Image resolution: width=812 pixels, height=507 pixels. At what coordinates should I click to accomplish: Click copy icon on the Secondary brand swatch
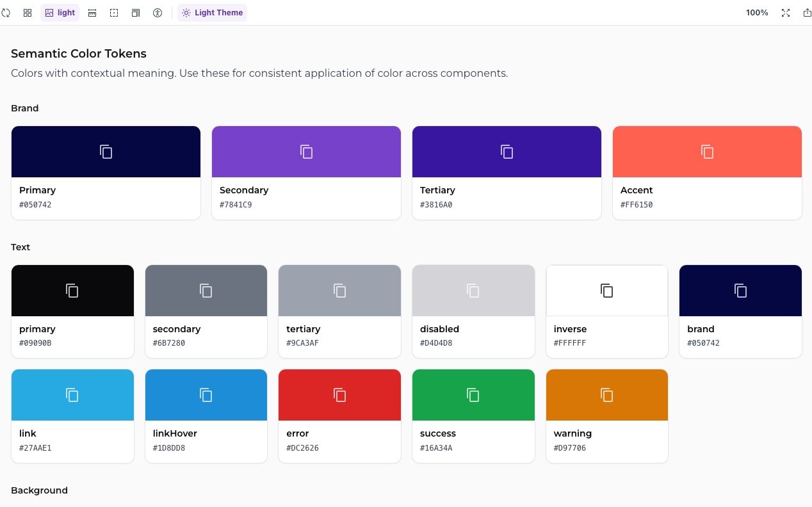coord(307,152)
